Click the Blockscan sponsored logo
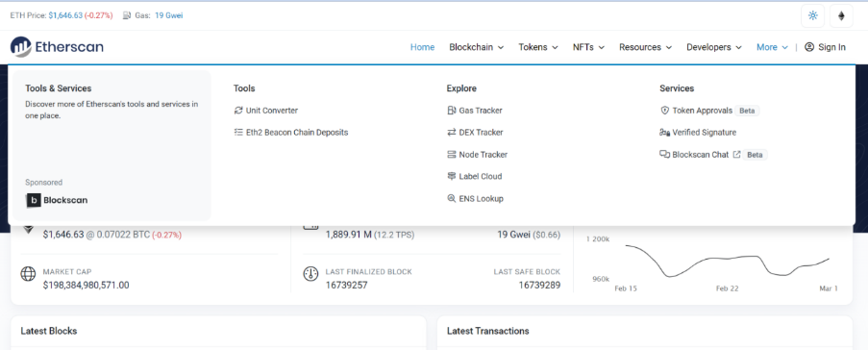 coord(57,200)
